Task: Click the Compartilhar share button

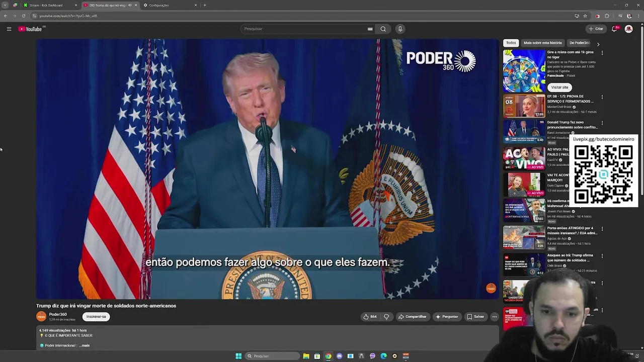Action: (413, 317)
